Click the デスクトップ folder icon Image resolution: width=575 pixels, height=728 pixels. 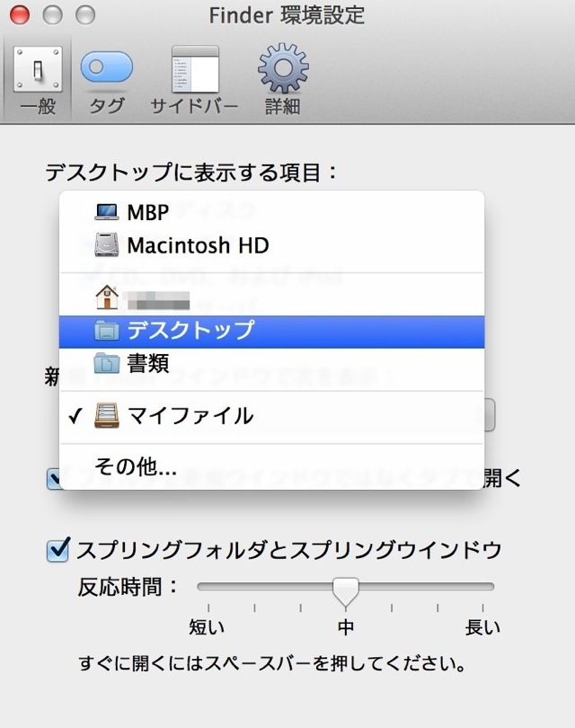click(107, 331)
